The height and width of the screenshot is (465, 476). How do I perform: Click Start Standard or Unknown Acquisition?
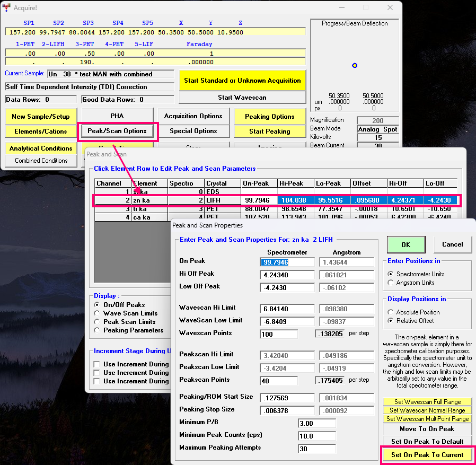(242, 81)
